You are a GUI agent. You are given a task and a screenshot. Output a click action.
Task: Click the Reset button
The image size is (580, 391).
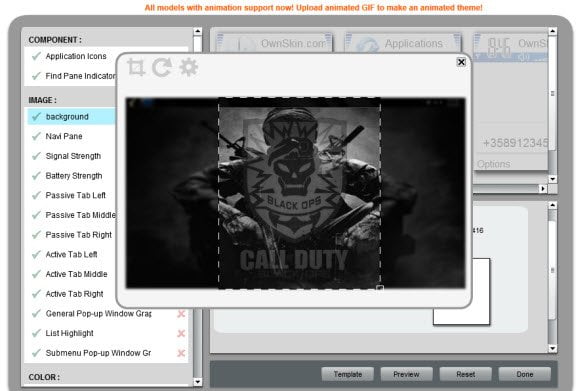coord(466,374)
